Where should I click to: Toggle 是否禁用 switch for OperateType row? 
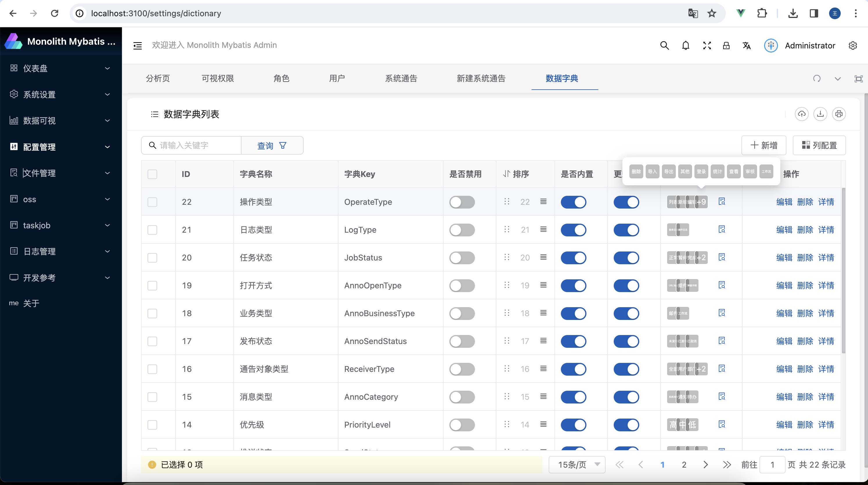coord(462,201)
